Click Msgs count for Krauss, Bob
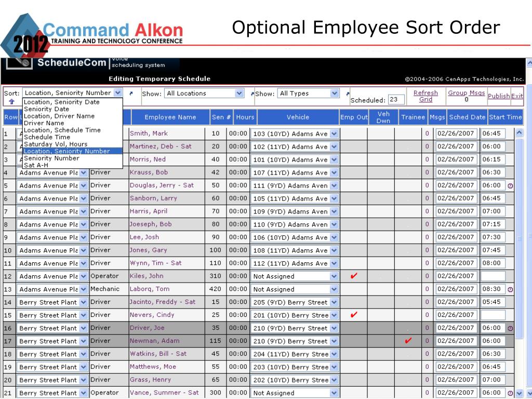 point(427,172)
